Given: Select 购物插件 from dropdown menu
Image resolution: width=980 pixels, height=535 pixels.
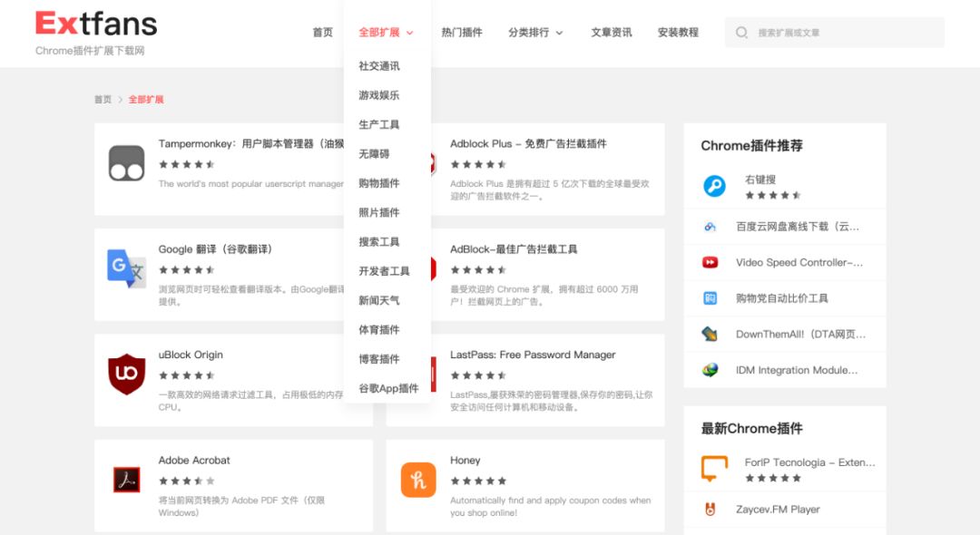Looking at the screenshot, I should point(379,183).
